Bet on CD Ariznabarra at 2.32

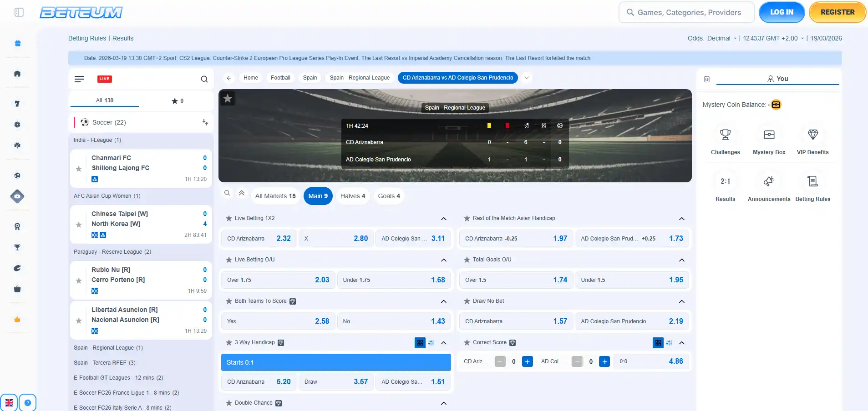(259, 239)
